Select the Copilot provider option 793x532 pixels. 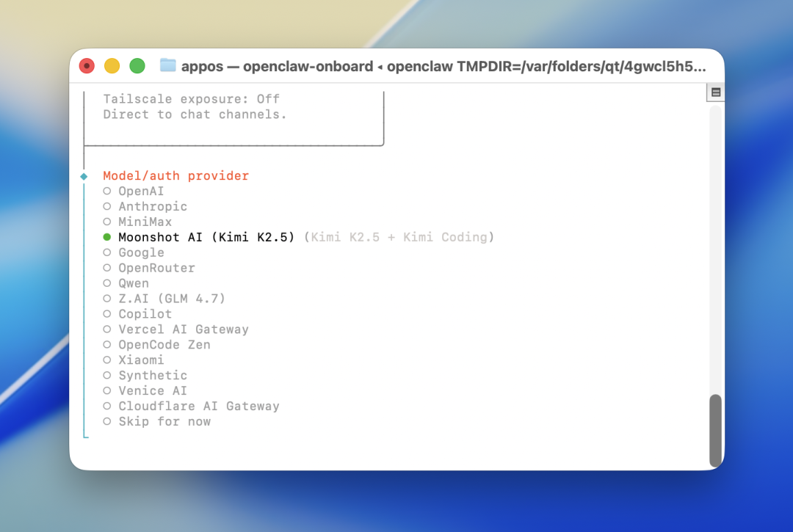(145, 314)
